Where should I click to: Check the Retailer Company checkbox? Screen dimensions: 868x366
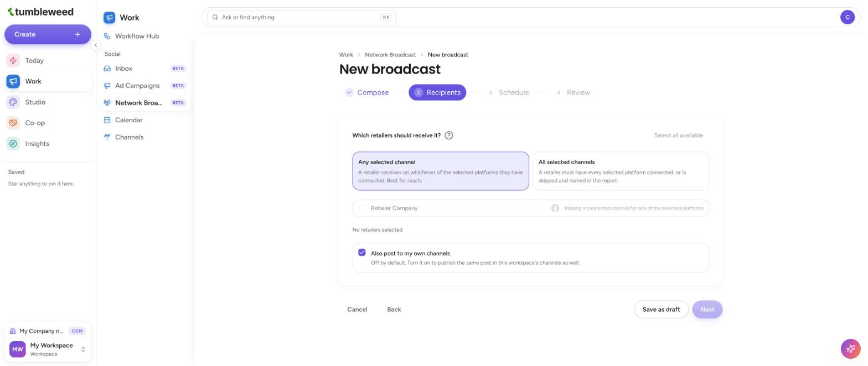(x=361, y=208)
